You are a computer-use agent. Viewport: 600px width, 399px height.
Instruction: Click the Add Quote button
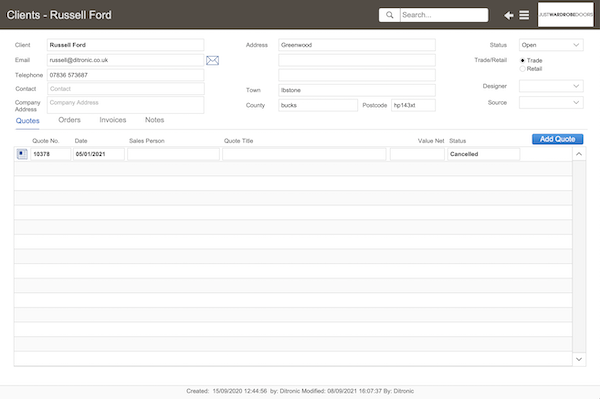(558, 139)
